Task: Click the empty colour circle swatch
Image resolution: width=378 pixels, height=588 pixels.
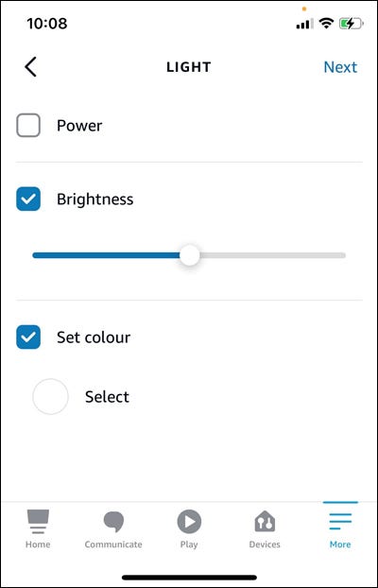Action: (x=50, y=397)
